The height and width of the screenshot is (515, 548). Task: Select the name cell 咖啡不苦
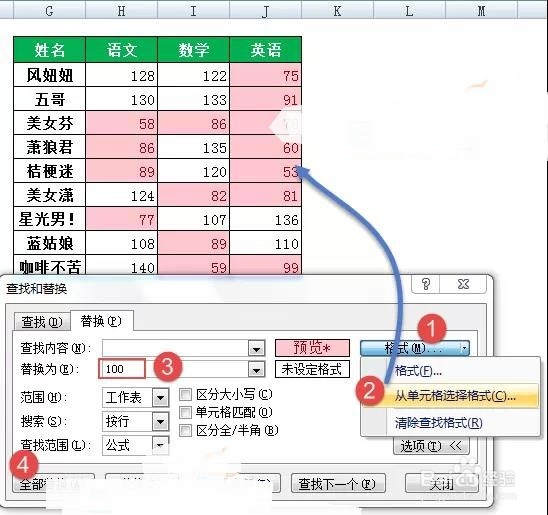click(49, 265)
